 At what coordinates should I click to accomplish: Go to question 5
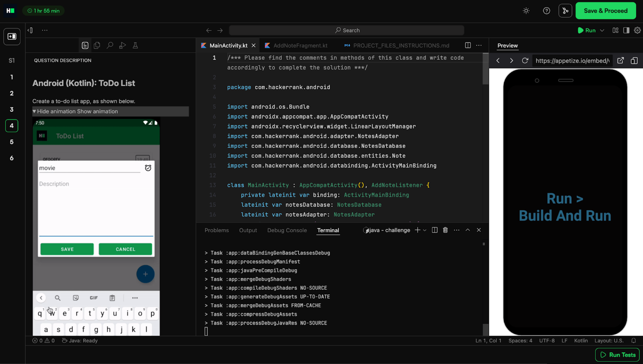point(12,142)
